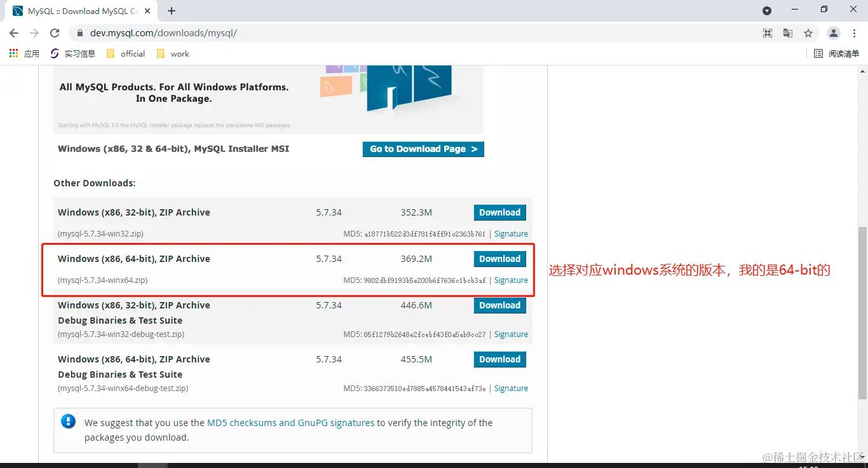Viewport: 868px width, 468px height.
Task: Open Signature link for mysql-5.7.34-winx64.zip
Action: coord(511,280)
